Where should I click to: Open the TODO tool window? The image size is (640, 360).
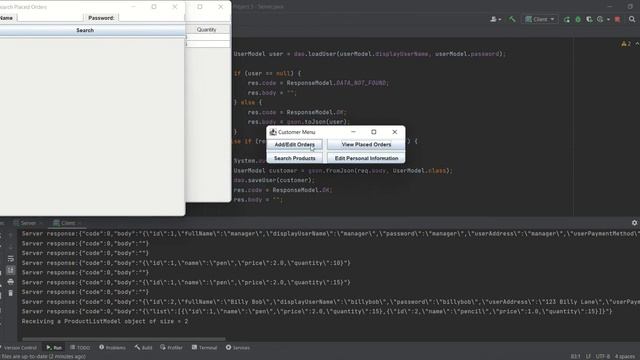80,348
